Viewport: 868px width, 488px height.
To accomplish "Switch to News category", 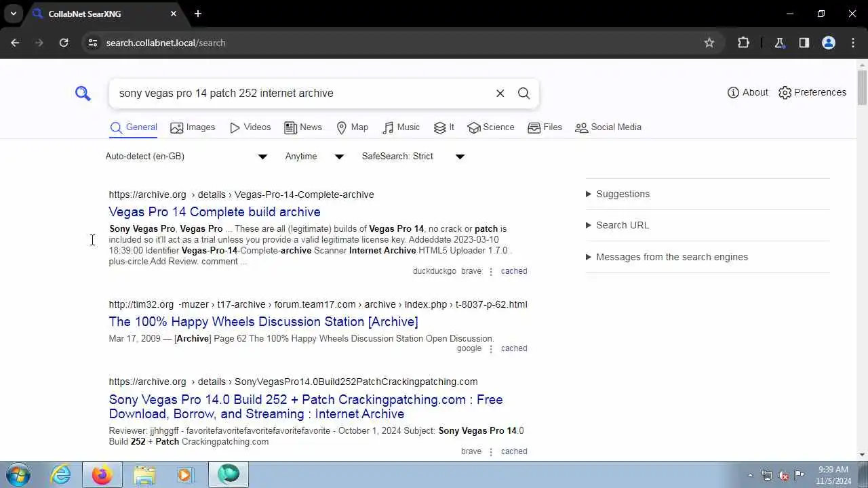I will 303,127.
